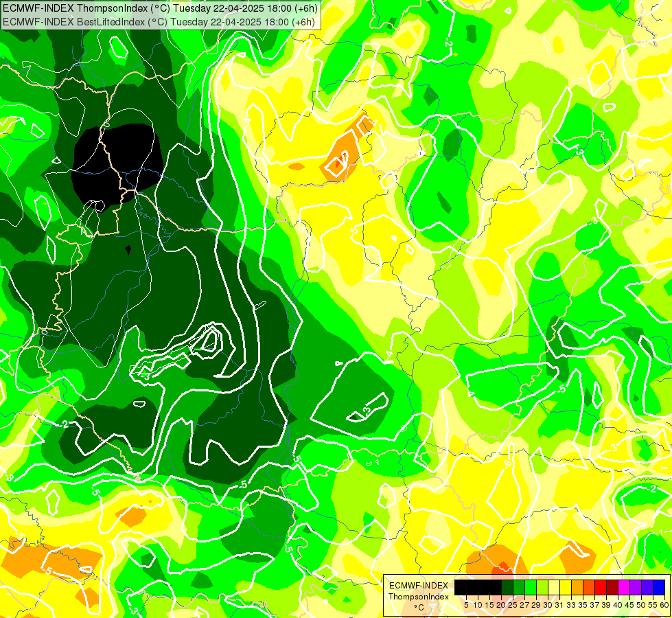Select the dark red legend swatch (39–40)

(612, 587)
